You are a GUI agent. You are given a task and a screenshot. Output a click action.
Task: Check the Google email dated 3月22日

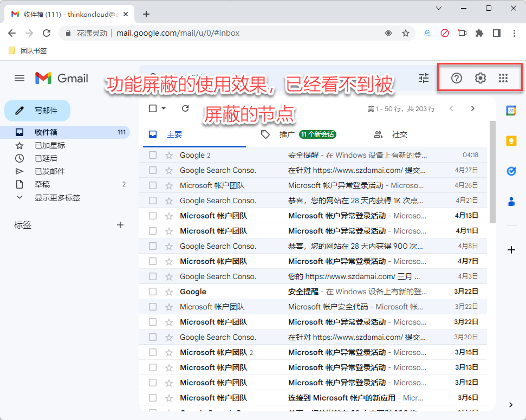click(153, 292)
